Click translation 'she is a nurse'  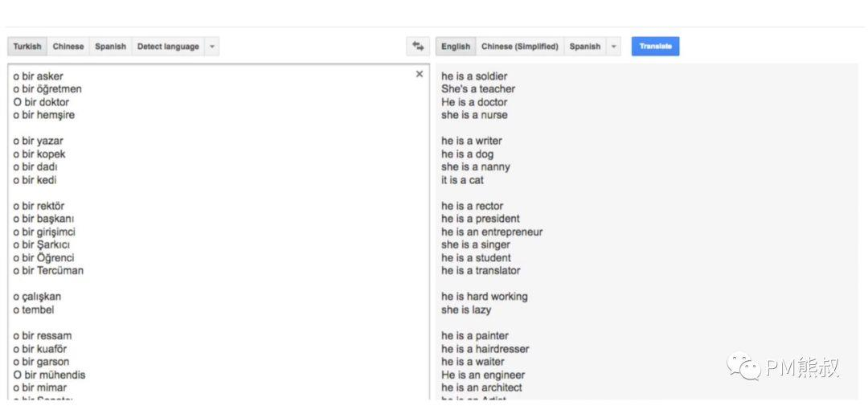(x=474, y=115)
